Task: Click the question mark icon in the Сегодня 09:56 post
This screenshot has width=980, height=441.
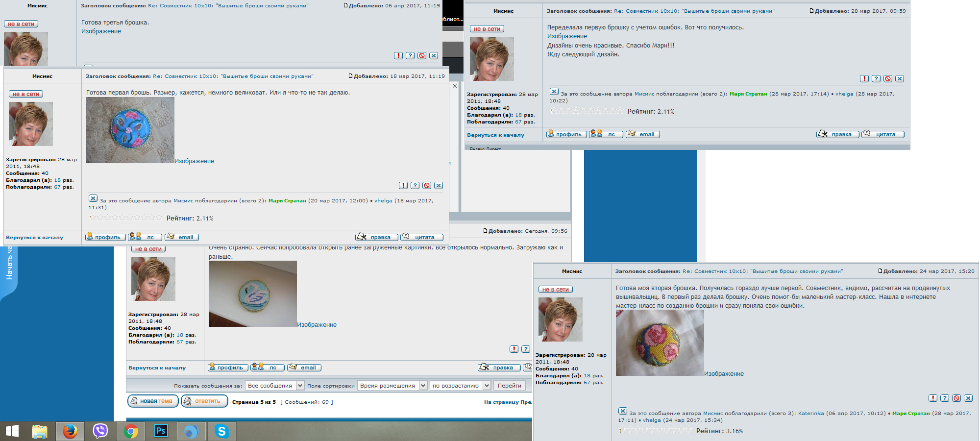Action: 526,349
